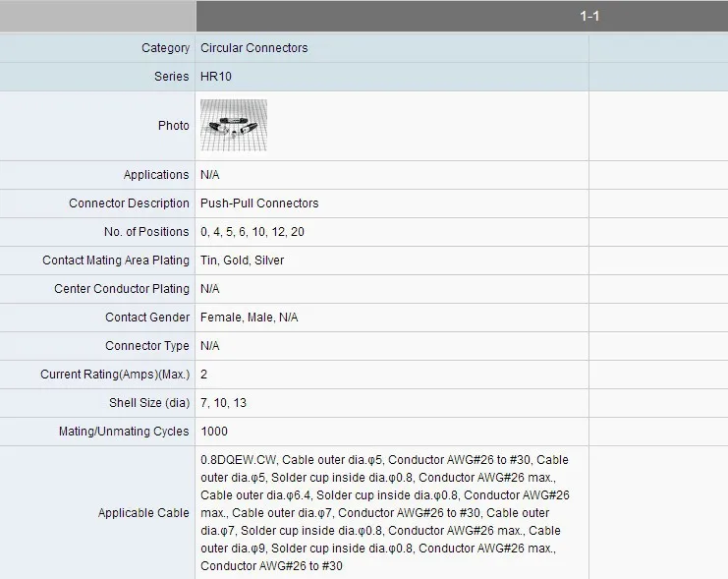The width and height of the screenshot is (728, 579).
Task: Click the Connector Description label
Action: click(x=129, y=203)
